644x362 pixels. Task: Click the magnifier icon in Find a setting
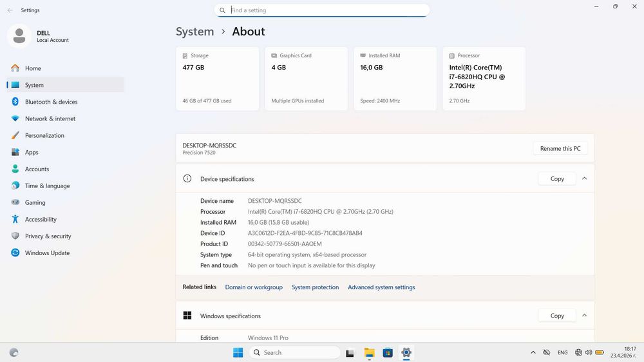[x=222, y=10]
